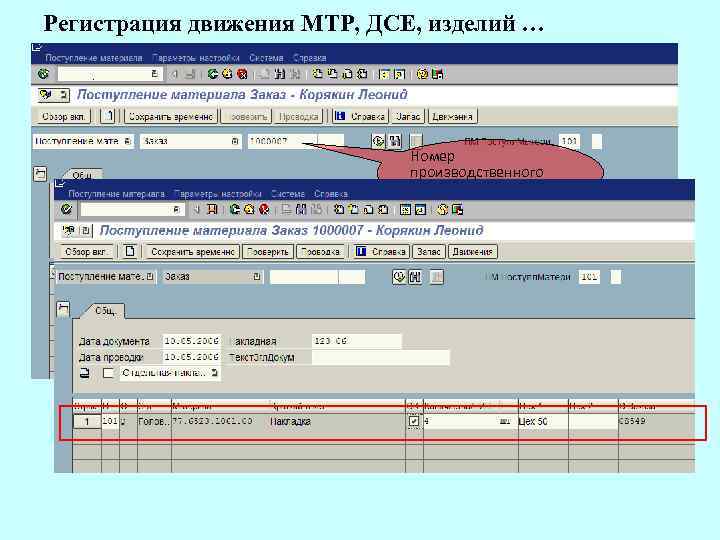
Task: Click the Customize local layout icon in front window
Action: click(457, 210)
